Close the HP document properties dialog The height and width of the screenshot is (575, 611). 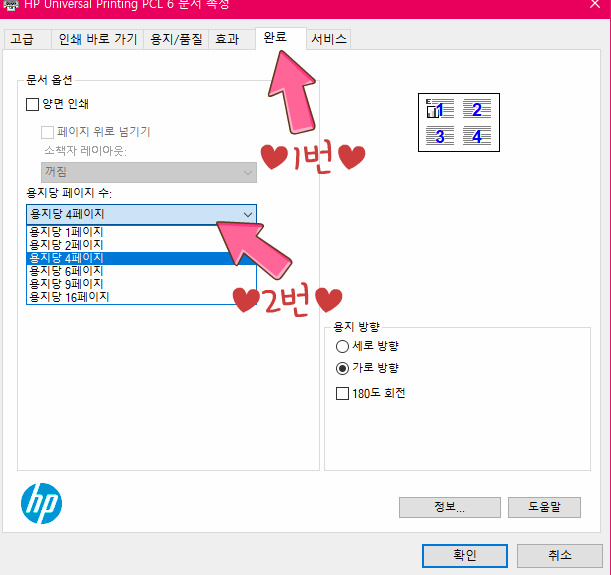(595, 4)
